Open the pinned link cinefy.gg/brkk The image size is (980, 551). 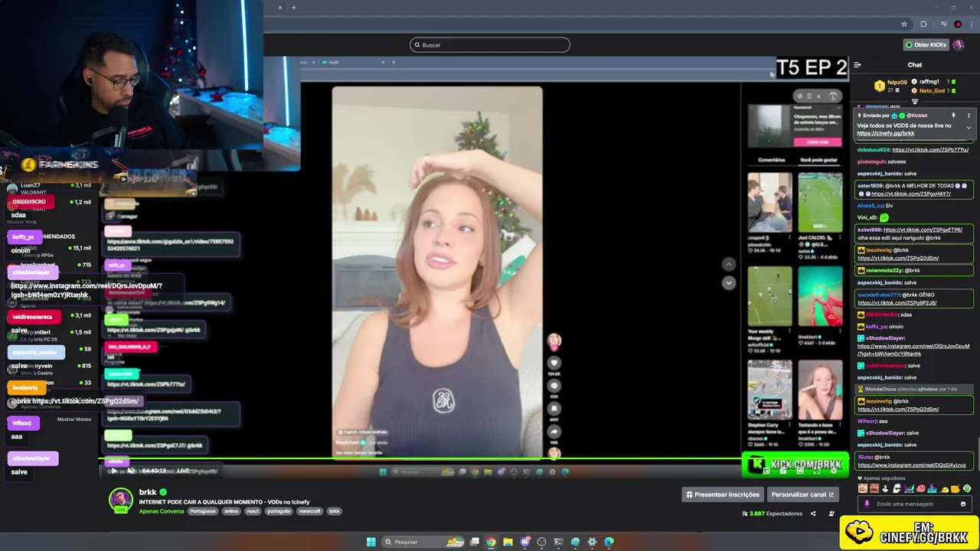pos(886,133)
